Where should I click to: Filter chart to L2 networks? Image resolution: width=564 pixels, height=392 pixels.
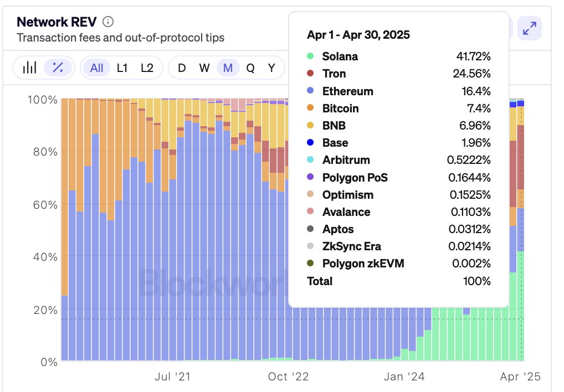click(147, 68)
